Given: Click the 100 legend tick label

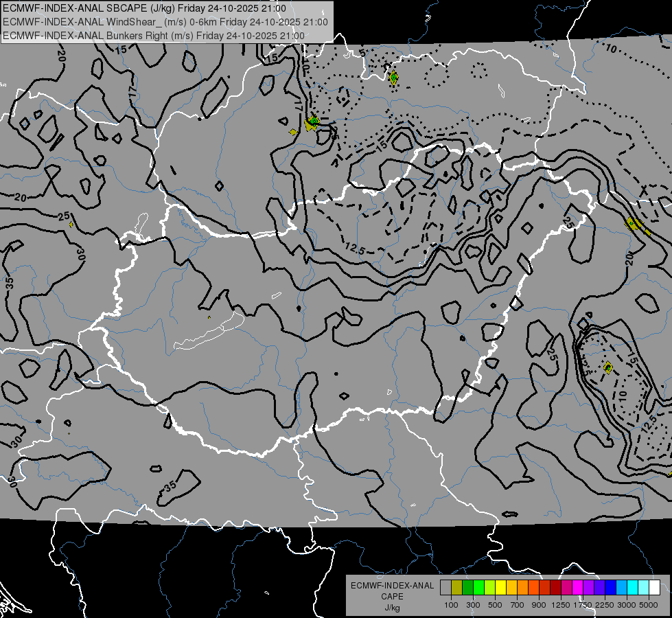Looking at the screenshot, I should 451,605.
